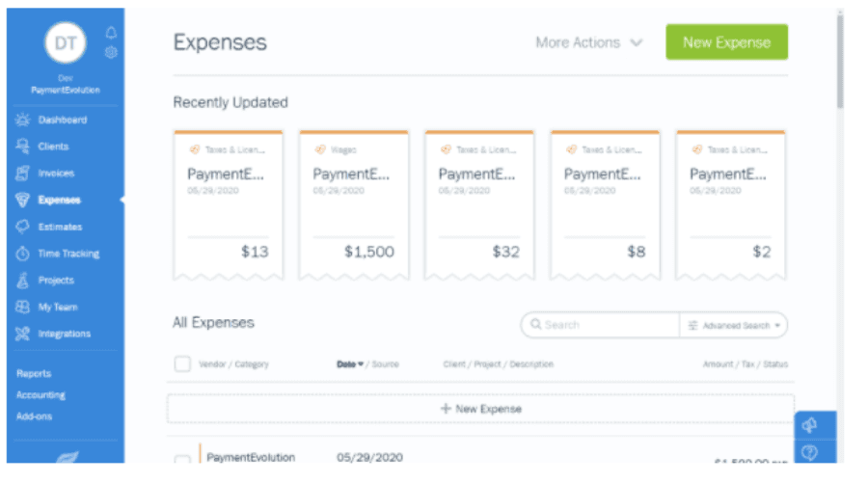
Task: Go to Invoices in sidebar
Action: click(x=56, y=174)
